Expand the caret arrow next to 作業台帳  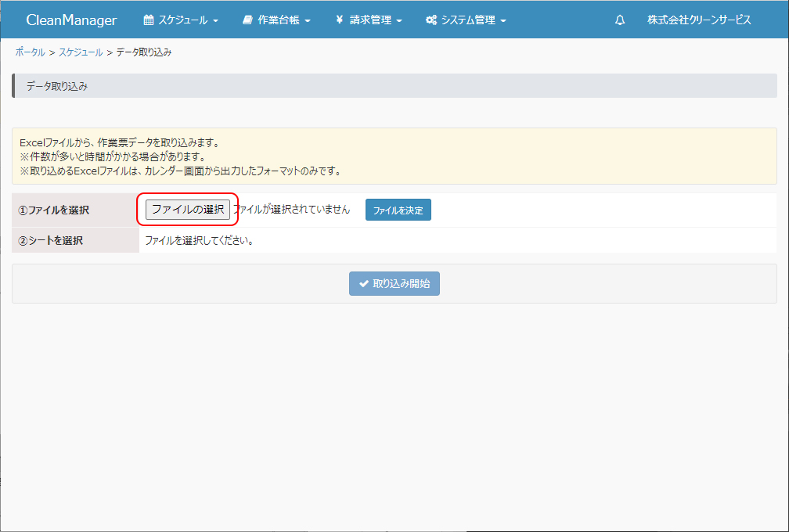[x=308, y=21]
